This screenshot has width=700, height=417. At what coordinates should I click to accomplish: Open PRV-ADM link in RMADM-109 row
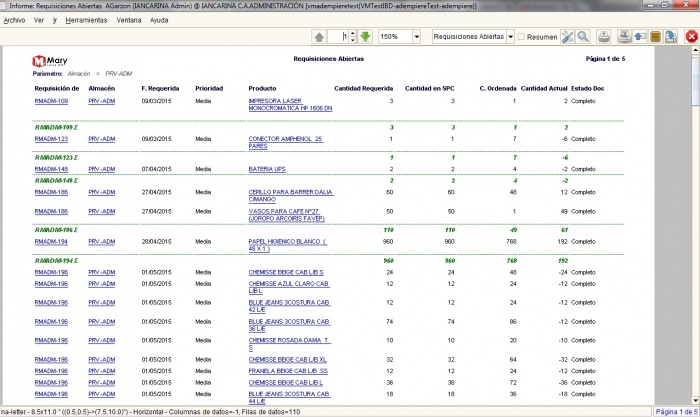[102, 101]
